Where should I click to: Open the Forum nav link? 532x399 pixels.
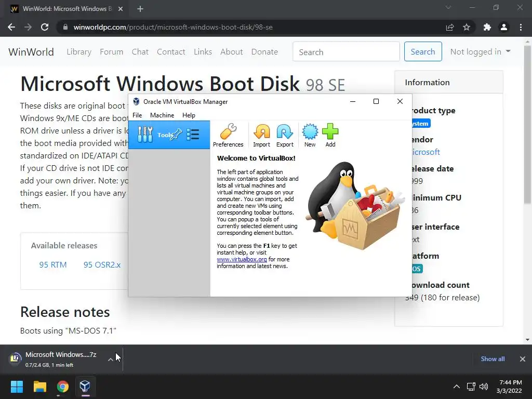pos(111,52)
